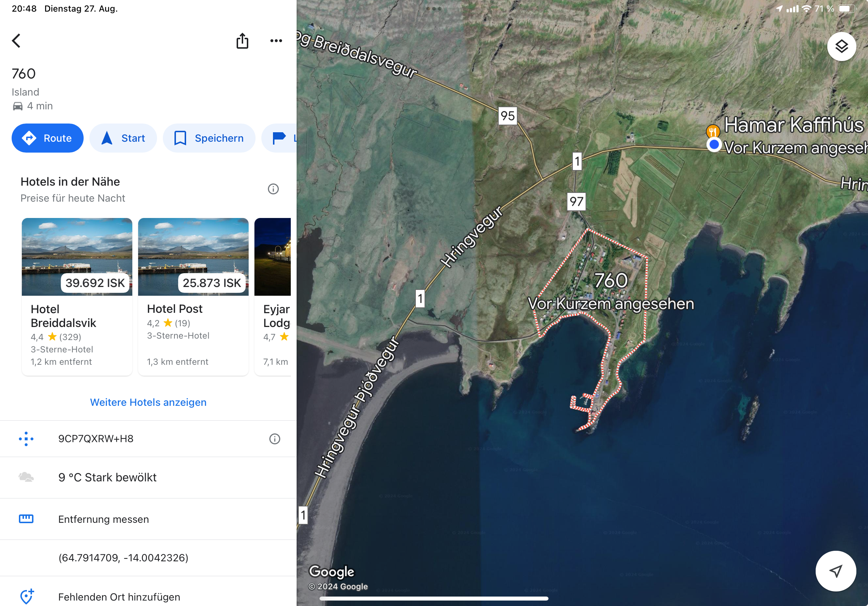
Task: Open the three-dot more options menu
Action: tap(276, 41)
